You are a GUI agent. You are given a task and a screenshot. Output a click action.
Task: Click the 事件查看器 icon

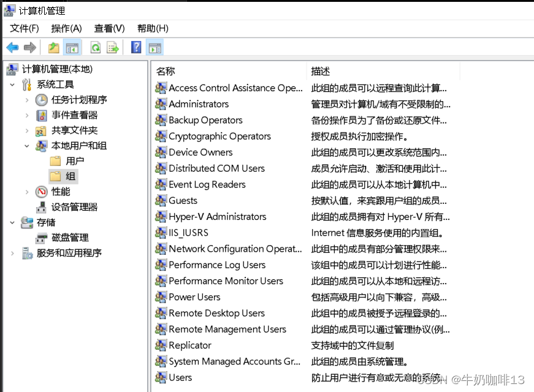tap(42, 115)
